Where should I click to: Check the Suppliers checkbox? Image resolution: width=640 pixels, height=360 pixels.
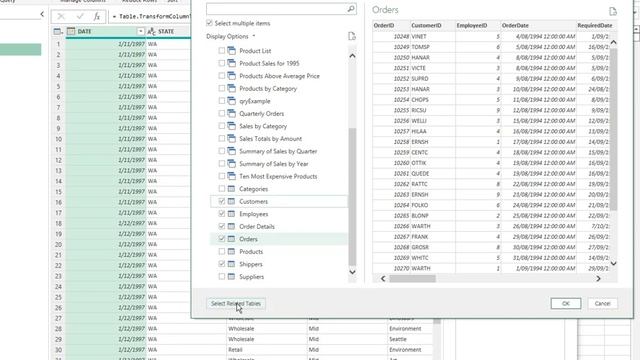222,277
